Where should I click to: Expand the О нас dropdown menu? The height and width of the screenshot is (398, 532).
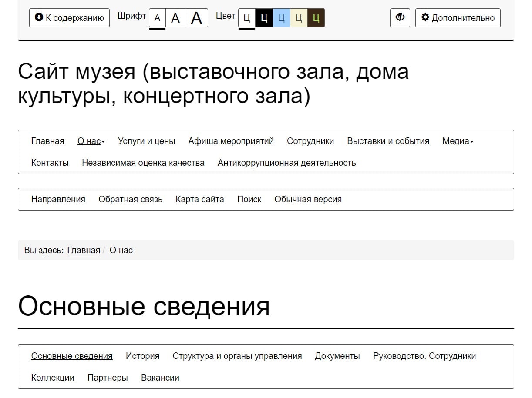[x=91, y=141]
